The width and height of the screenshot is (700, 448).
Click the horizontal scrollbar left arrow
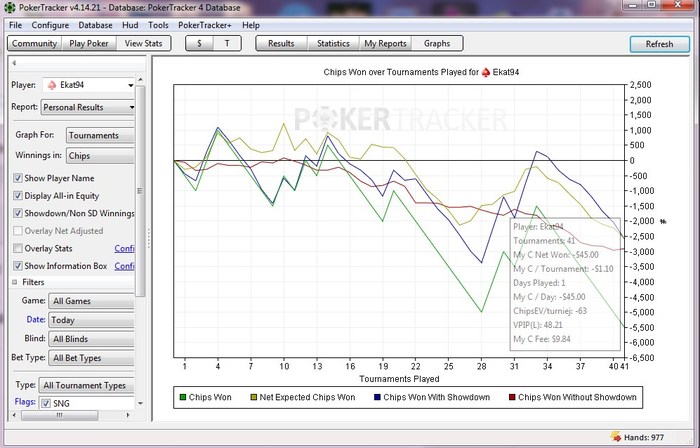click(x=14, y=415)
